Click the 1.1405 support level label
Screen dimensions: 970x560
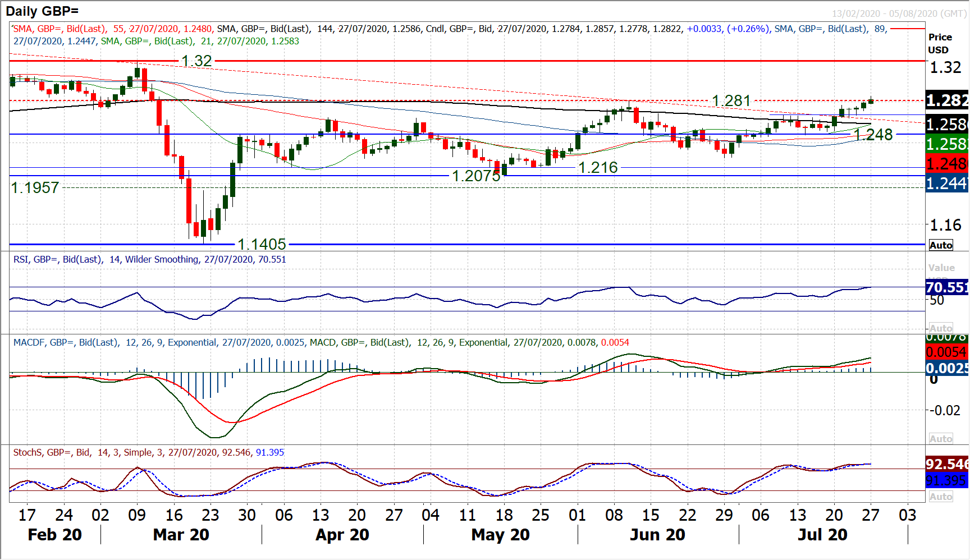262,244
